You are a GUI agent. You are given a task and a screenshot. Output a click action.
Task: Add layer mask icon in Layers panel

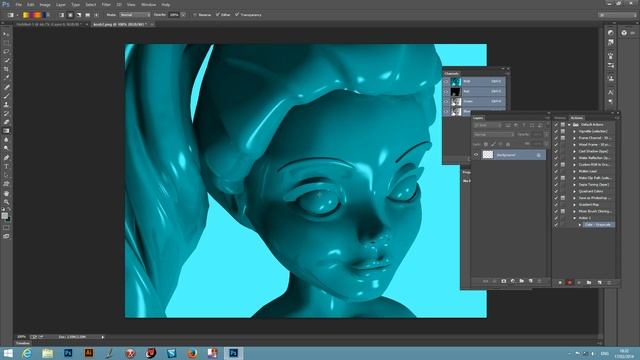[504, 281]
